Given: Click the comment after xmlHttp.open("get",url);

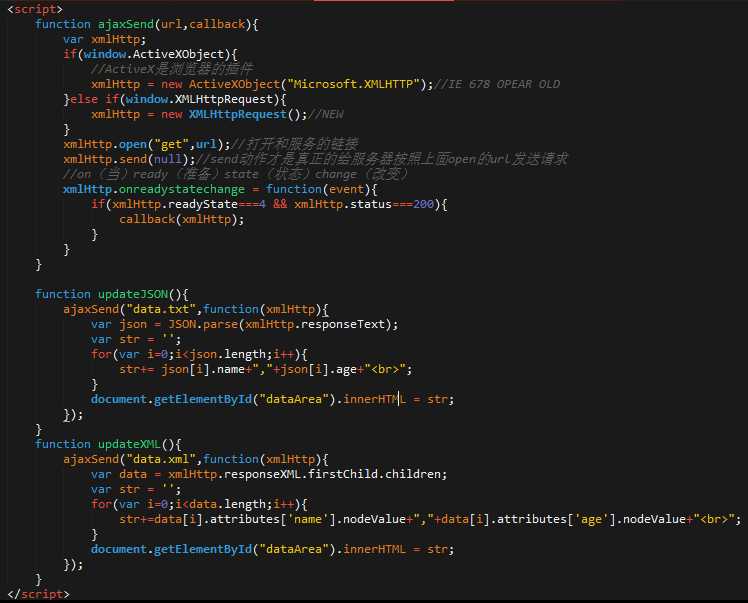Looking at the screenshot, I should pyautogui.click(x=294, y=144).
